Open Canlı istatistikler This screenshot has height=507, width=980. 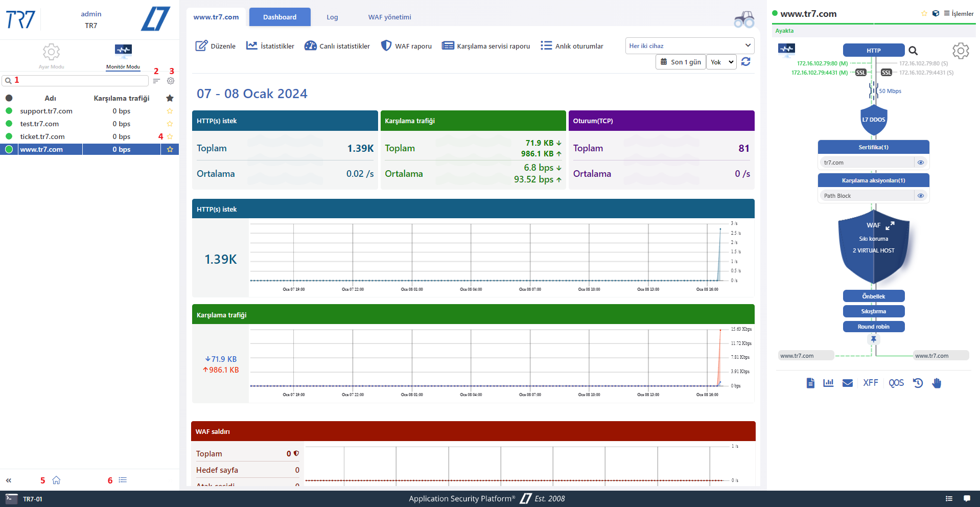[337, 46]
